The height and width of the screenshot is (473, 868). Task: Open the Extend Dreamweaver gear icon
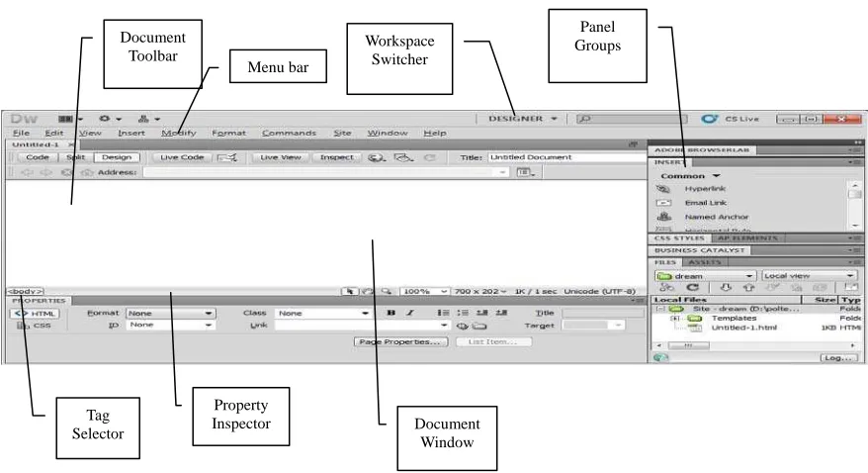110,119
